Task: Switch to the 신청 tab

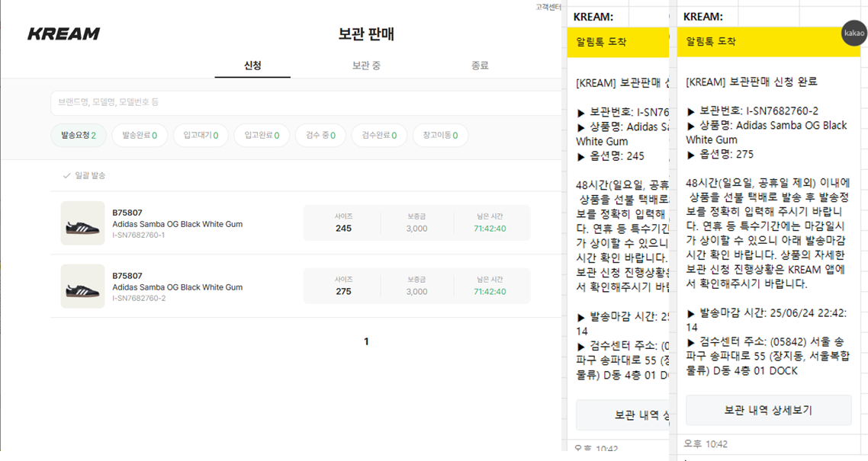Action: pos(252,66)
